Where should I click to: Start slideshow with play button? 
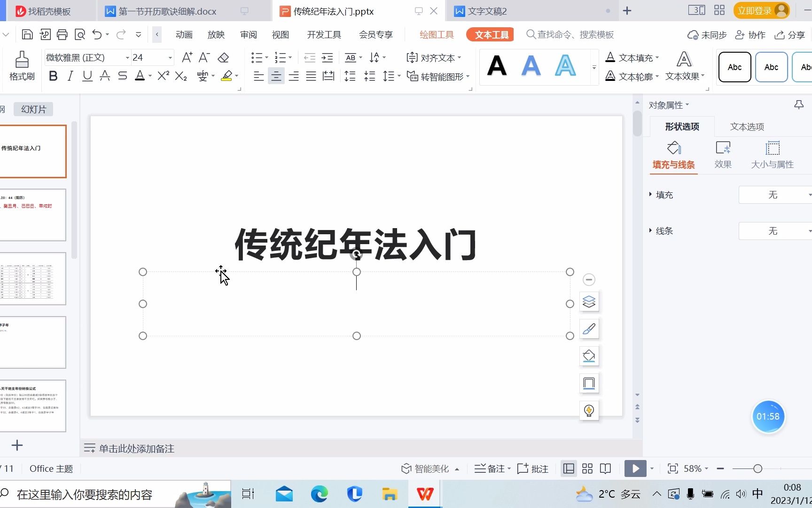(635, 468)
